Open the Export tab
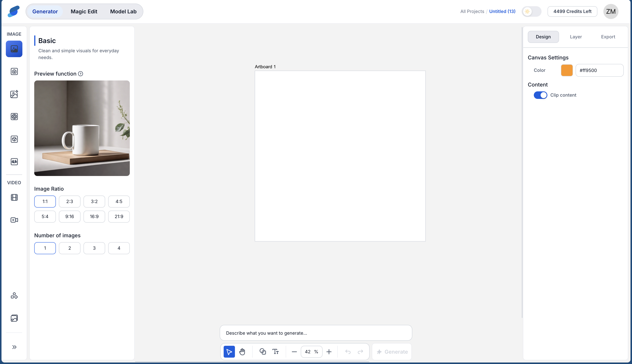 [x=608, y=37]
